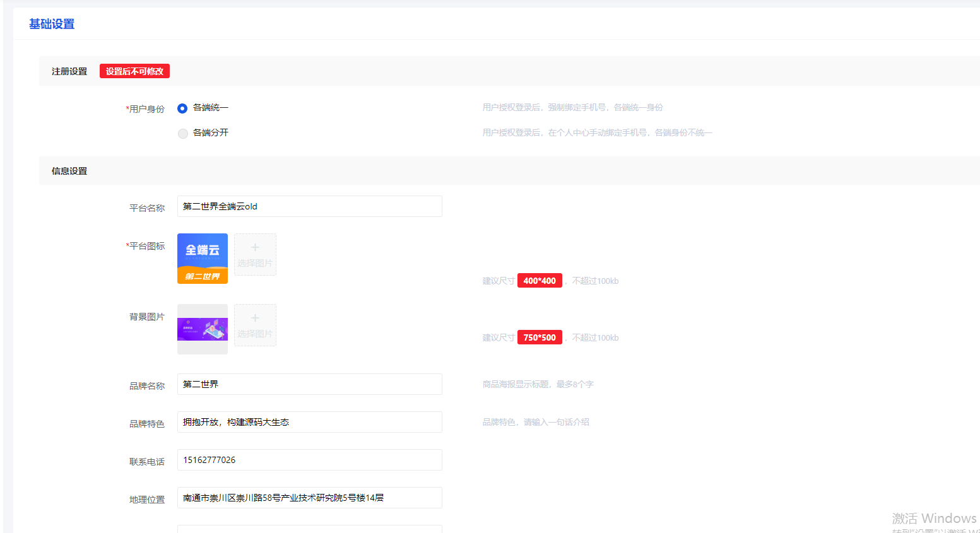Select the 地理位置 address input
Image resolution: width=980 pixels, height=533 pixels.
309,498
